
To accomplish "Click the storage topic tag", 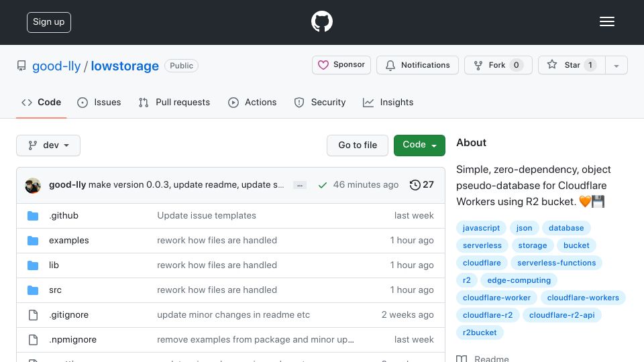I will 532,245.
